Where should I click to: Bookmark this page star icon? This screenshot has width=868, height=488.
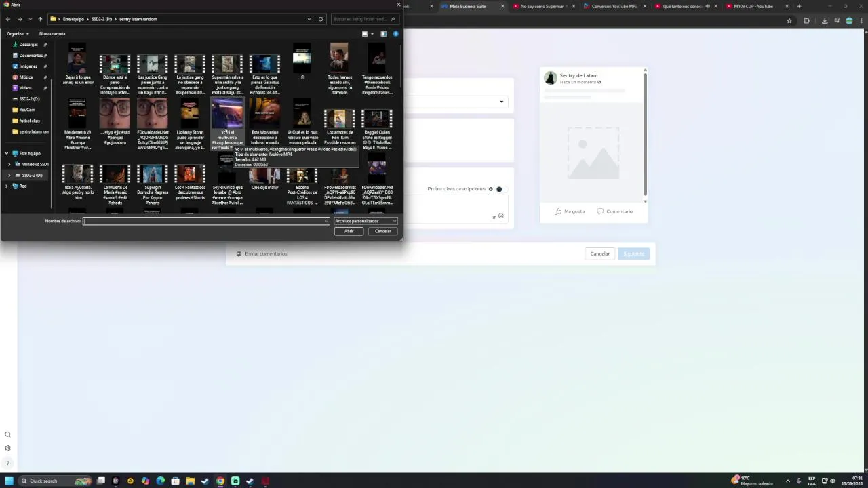[x=789, y=21]
